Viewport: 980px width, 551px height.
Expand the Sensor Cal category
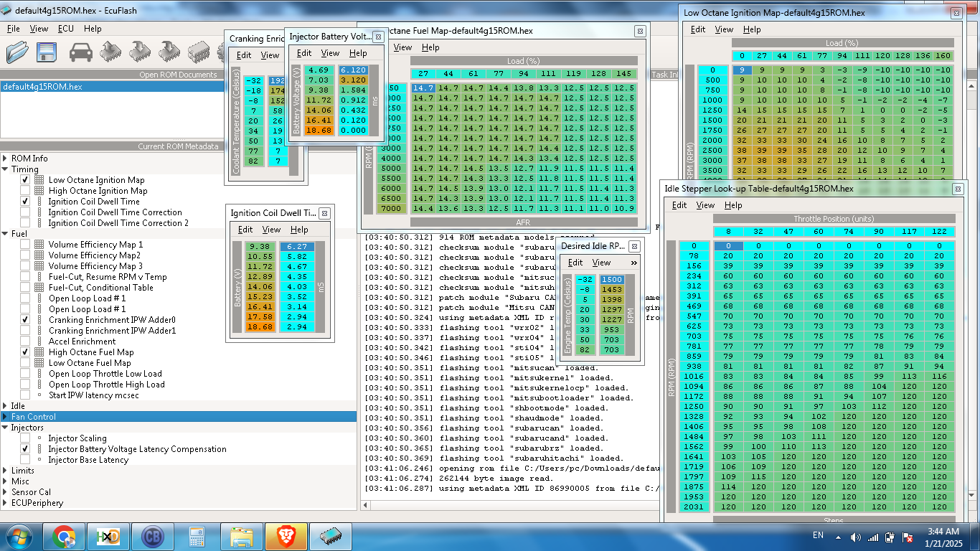coord(5,492)
